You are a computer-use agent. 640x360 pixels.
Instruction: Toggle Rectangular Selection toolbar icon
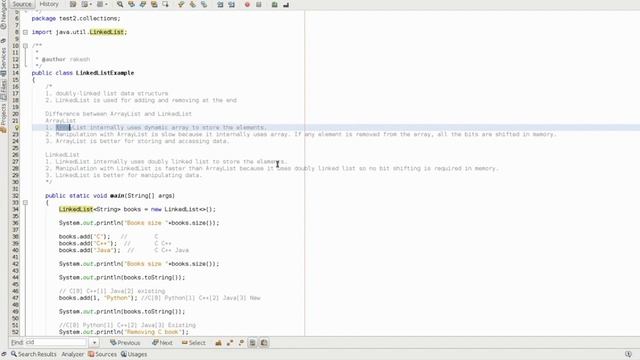(x=166, y=4)
